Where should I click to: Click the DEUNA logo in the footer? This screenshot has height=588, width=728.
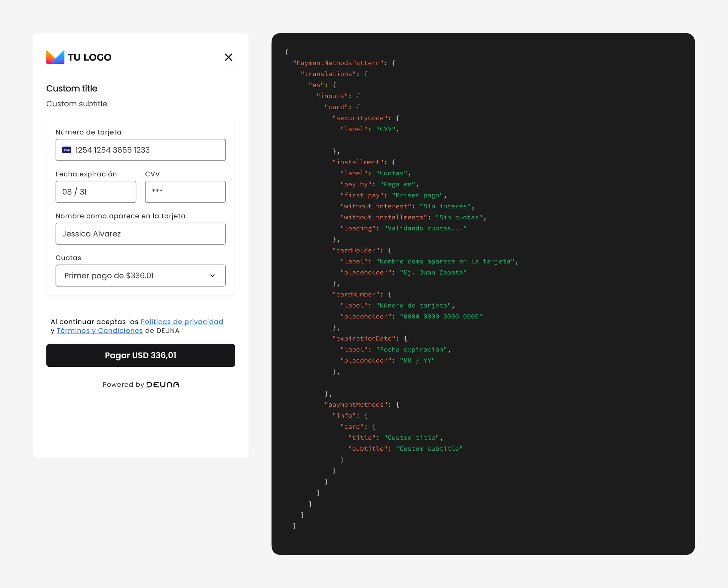(x=163, y=385)
